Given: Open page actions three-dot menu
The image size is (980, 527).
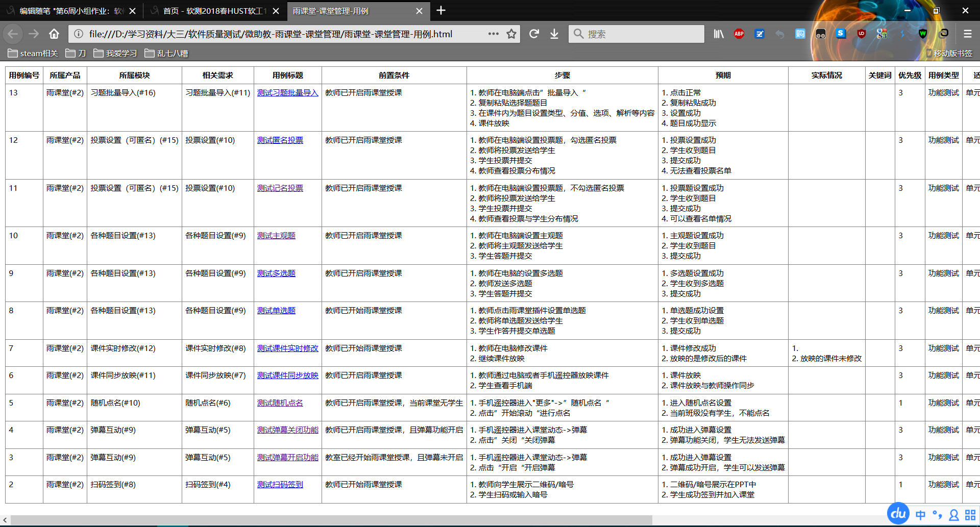Looking at the screenshot, I should [493, 34].
